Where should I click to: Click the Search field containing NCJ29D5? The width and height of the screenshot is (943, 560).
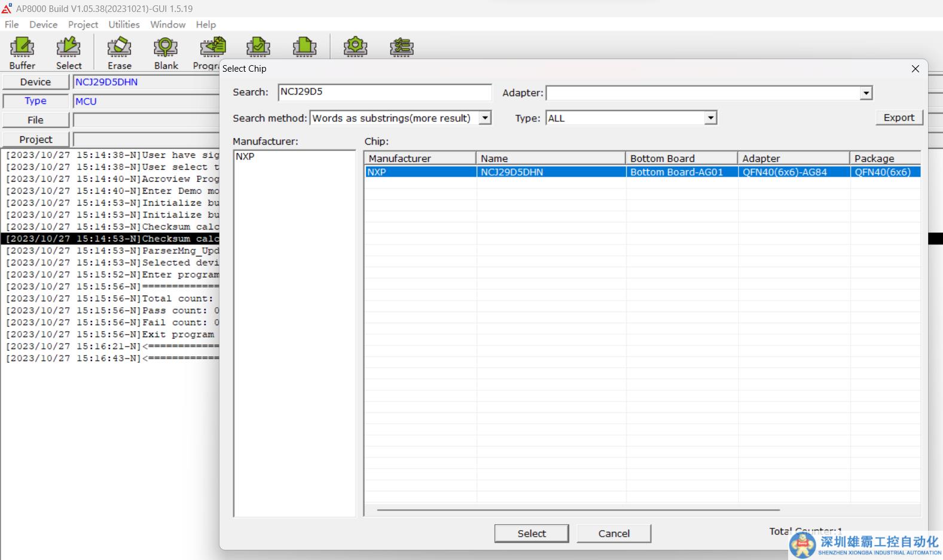point(384,92)
